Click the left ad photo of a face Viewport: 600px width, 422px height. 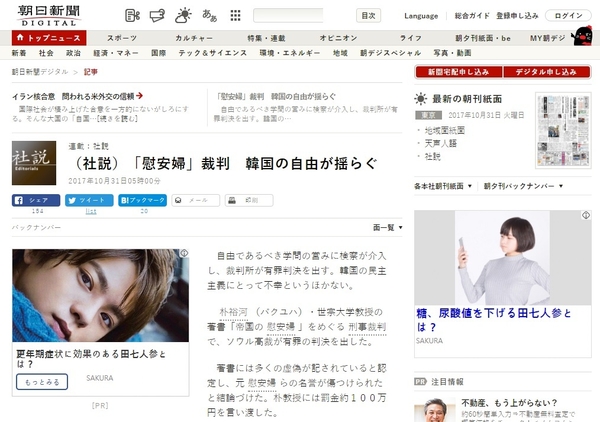click(101, 295)
